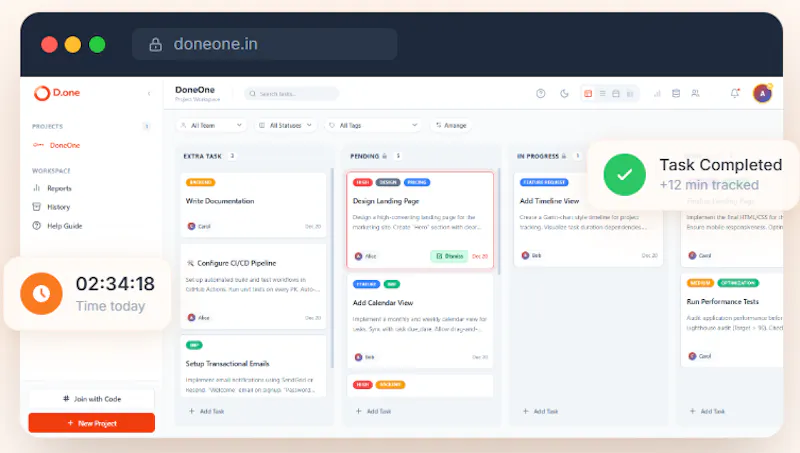The height and width of the screenshot is (453, 800).
Task: Toggle dark mode with the moon icon
Action: (564, 93)
